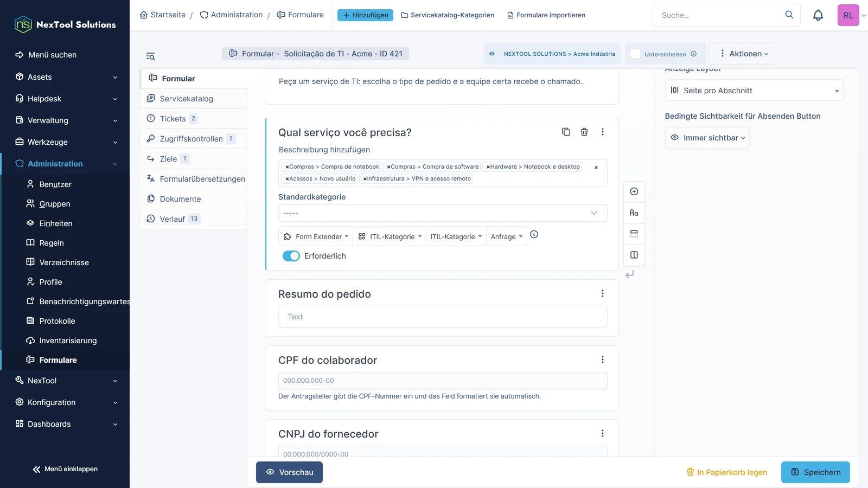Click the add question plus-circle icon

[x=634, y=191]
